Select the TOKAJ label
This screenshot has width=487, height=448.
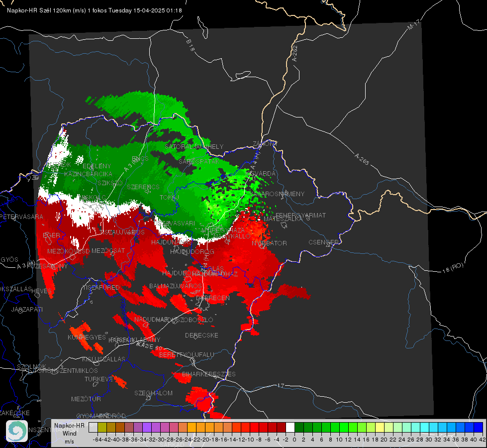click(169, 198)
